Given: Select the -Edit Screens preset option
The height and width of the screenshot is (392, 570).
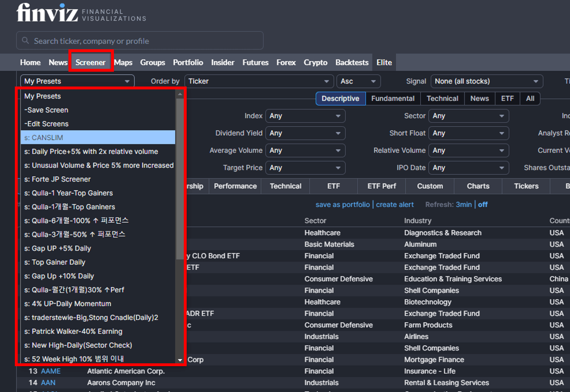Looking at the screenshot, I should click(x=98, y=124).
